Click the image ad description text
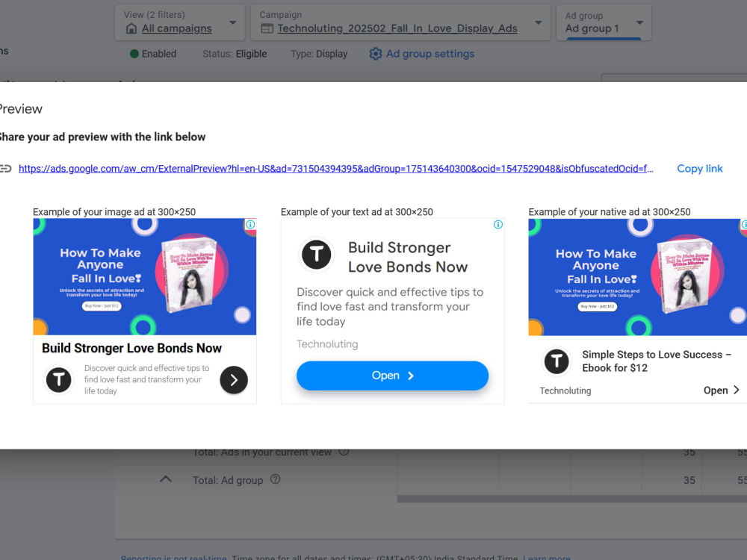 [x=146, y=379]
